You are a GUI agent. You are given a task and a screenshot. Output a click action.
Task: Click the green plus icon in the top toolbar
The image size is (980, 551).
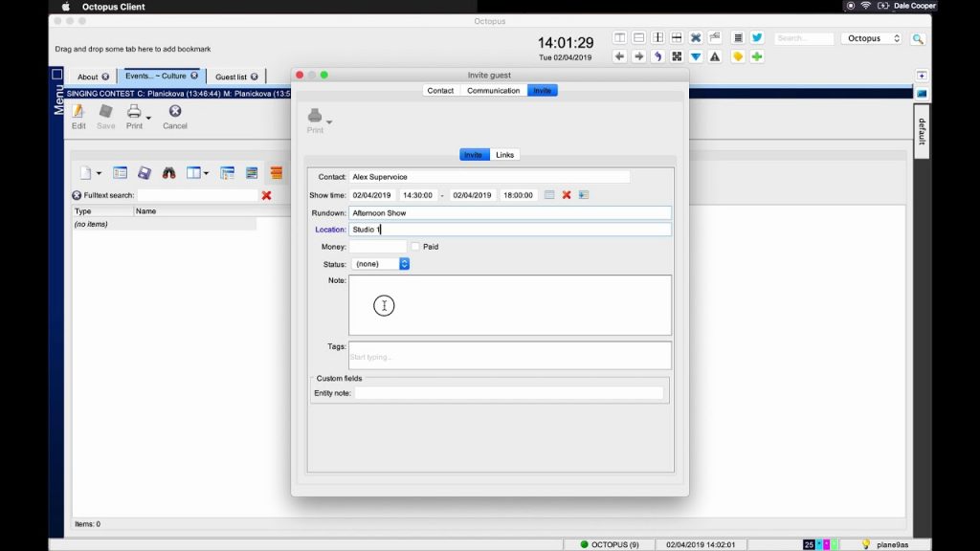coord(755,57)
